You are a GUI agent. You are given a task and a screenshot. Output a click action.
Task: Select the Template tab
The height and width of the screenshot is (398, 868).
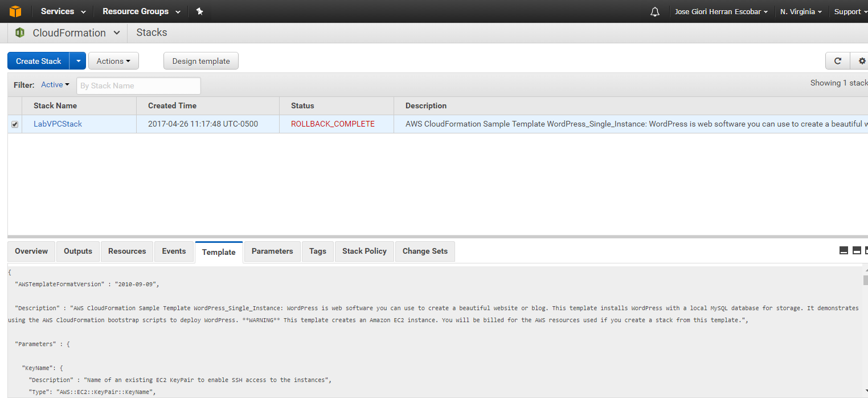tap(219, 252)
